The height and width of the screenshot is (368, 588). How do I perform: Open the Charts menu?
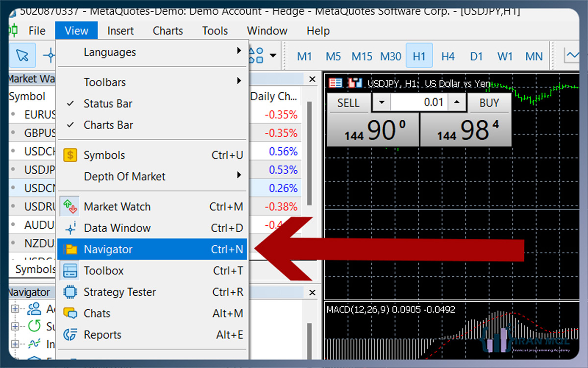tap(168, 30)
